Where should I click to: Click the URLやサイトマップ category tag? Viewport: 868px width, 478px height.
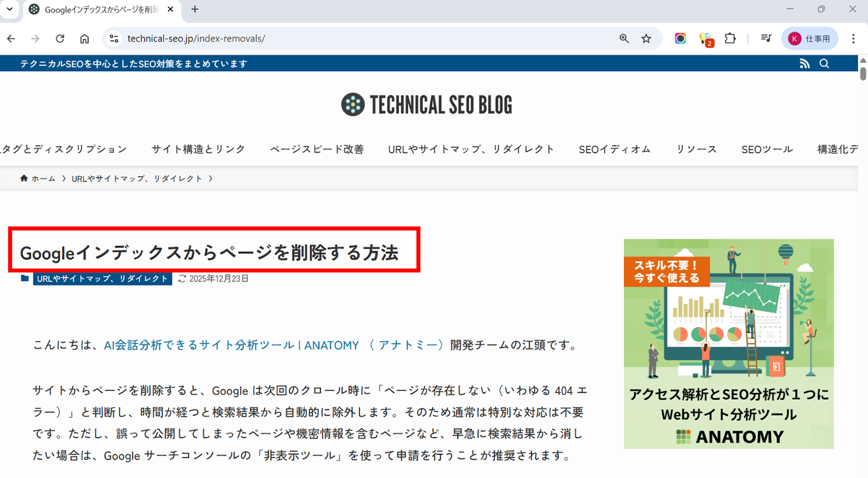coord(103,278)
